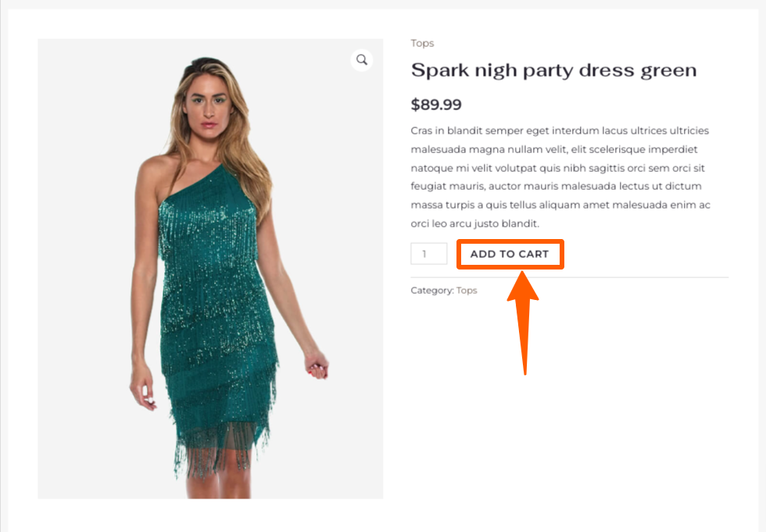Click the last line 'orci leo arcu justo blandit'

475,223
